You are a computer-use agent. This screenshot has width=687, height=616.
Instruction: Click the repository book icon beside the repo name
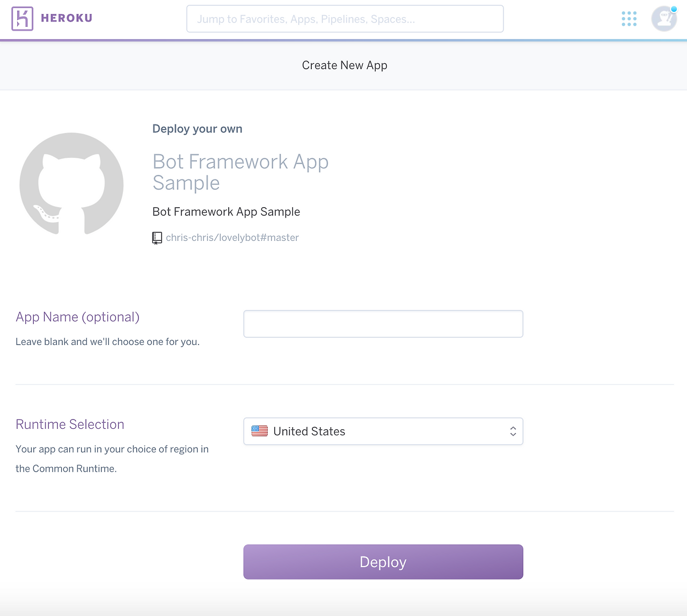click(x=157, y=237)
